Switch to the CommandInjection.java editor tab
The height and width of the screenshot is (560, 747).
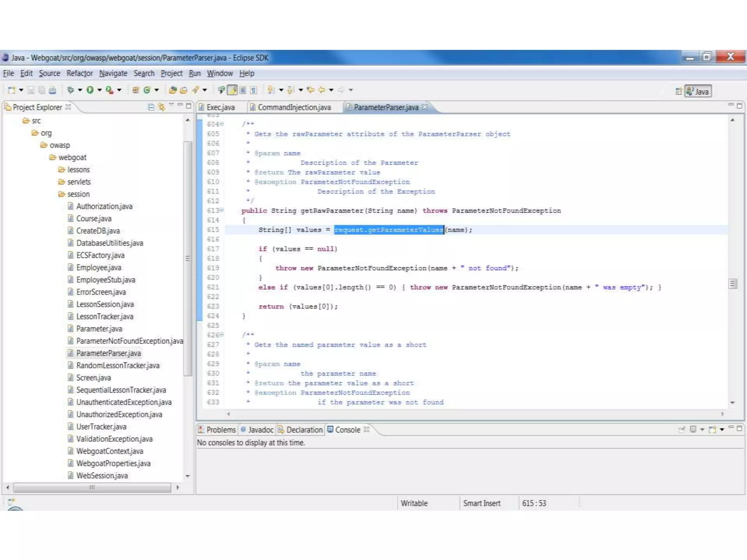click(x=294, y=107)
